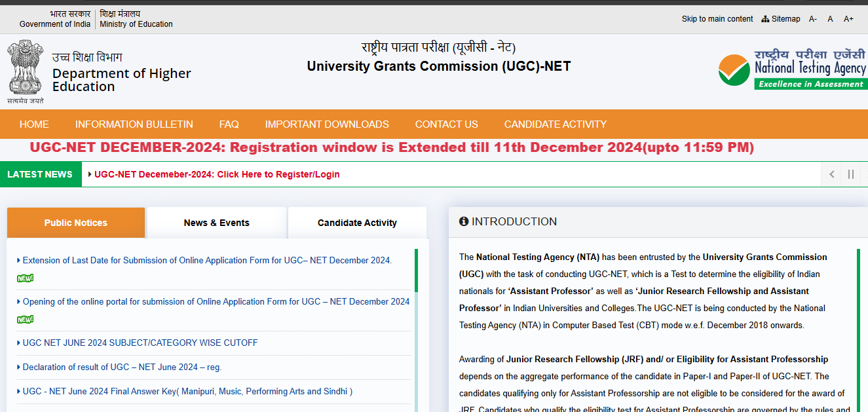Pause the Latest News ticker
The width and height of the screenshot is (868, 412).
850,174
